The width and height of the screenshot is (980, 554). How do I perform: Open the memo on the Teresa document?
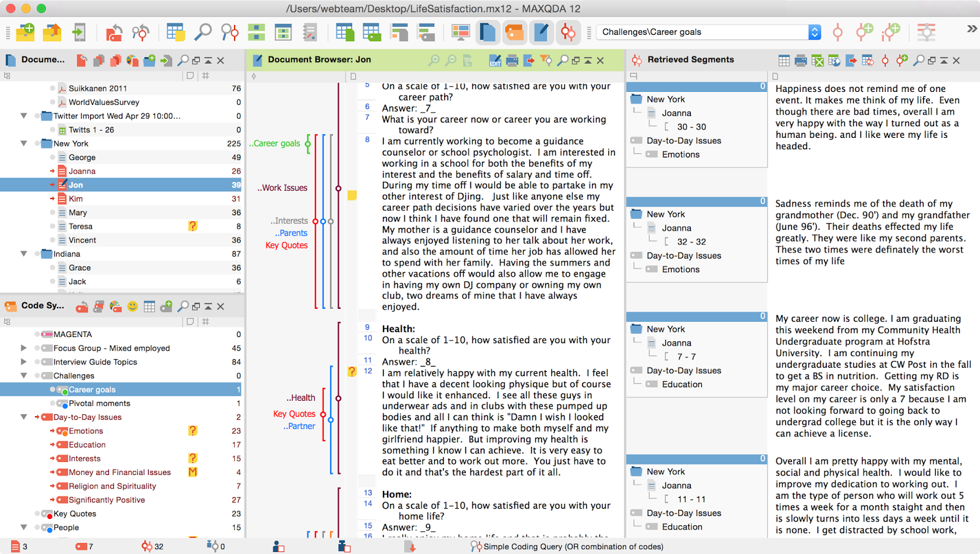click(x=192, y=226)
